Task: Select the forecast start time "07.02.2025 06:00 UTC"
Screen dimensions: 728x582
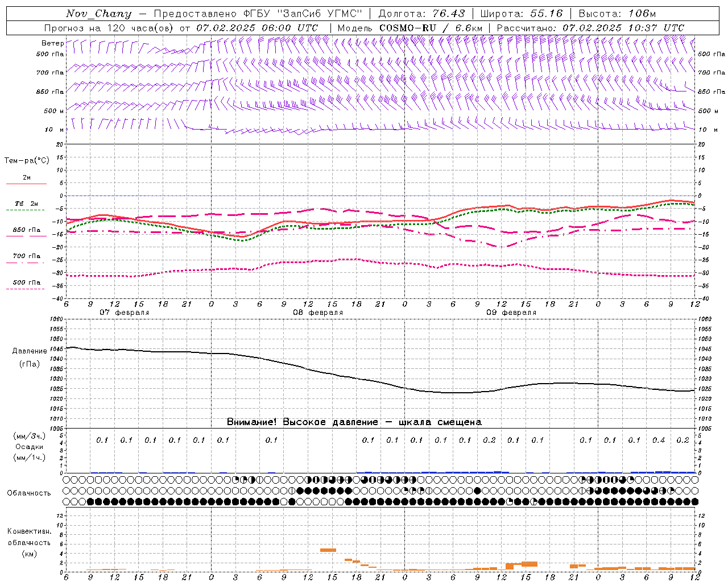Action: click(x=257, y=28)
